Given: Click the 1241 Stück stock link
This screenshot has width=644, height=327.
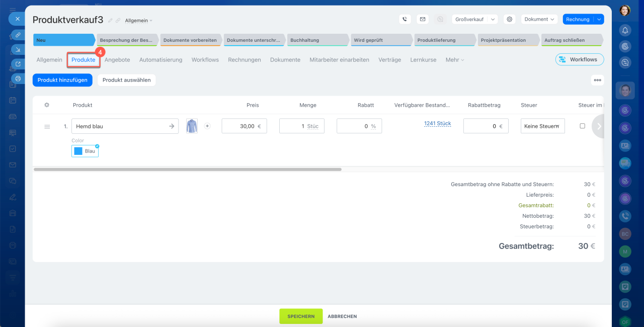Looking at the screenshot, I should coord(437,124).
